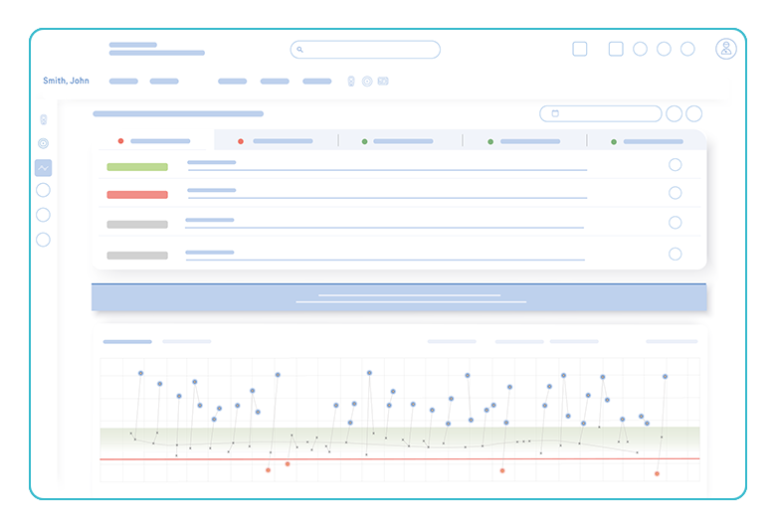Click the user profile avatar icon
777x532 pixels.
[726, 49]
